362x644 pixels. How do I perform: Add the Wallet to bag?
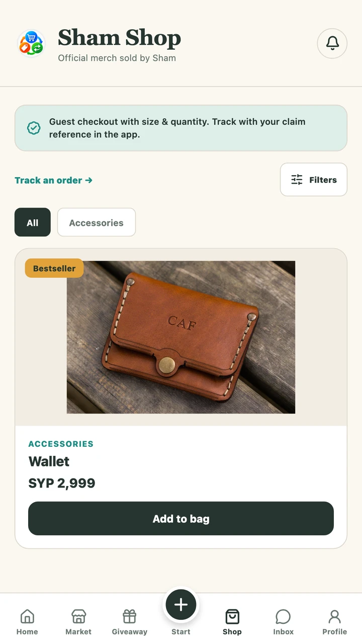181,518
